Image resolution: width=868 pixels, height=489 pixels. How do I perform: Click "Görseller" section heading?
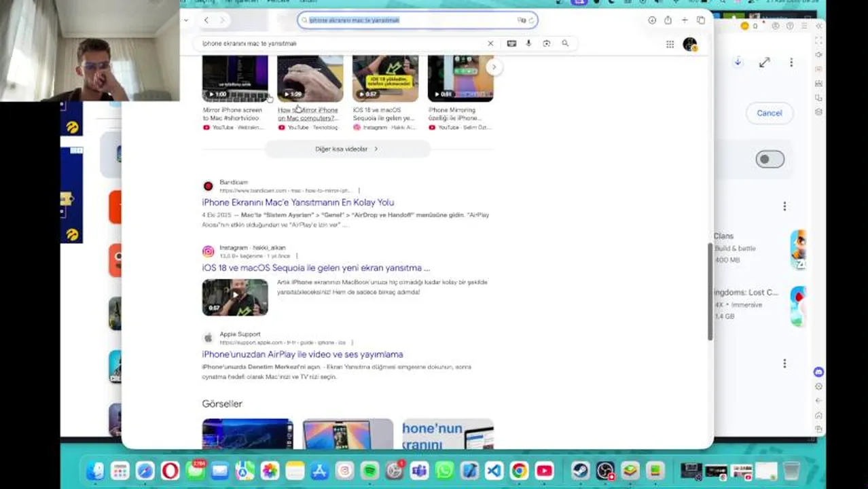[222, 403]
